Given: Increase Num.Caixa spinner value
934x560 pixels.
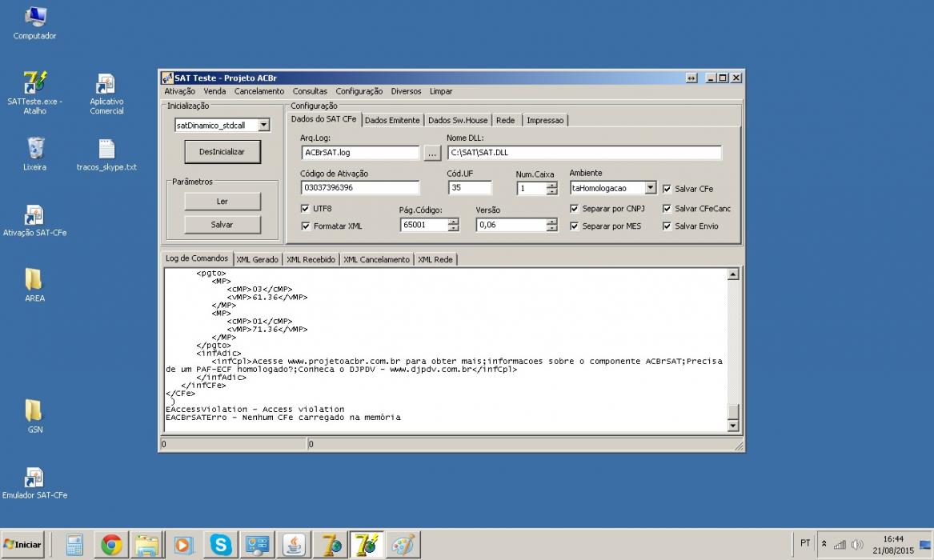Looking at the screenshot, I should [x=552, y=185].
